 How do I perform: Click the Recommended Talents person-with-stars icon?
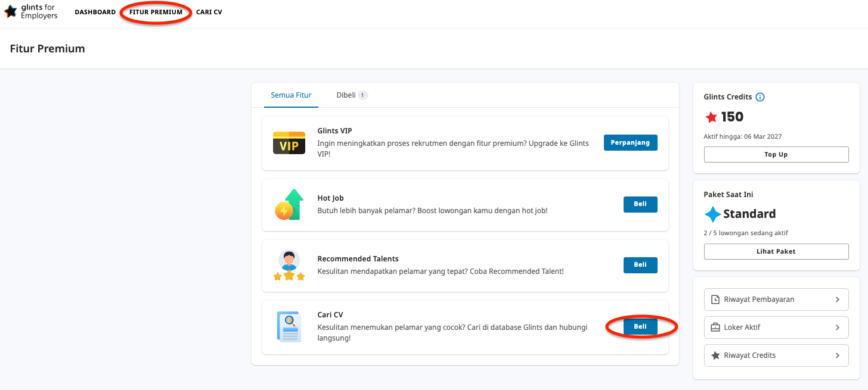(x=289, y=266)
